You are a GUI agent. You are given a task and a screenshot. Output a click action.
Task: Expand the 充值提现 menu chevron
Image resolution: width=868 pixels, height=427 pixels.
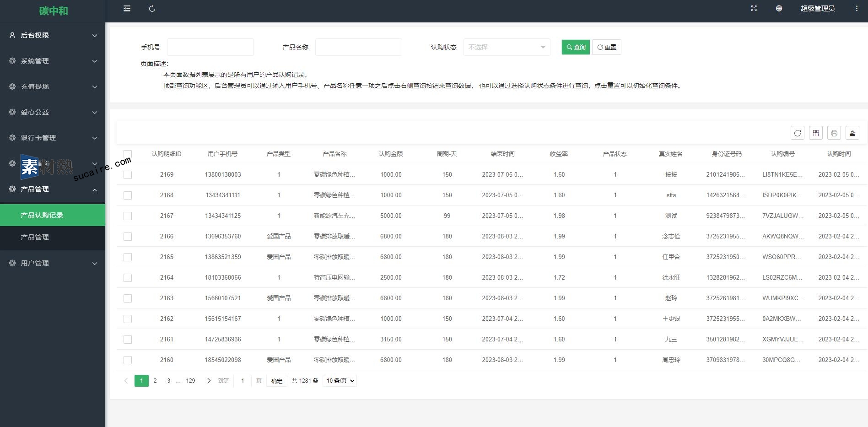[95, 86]
